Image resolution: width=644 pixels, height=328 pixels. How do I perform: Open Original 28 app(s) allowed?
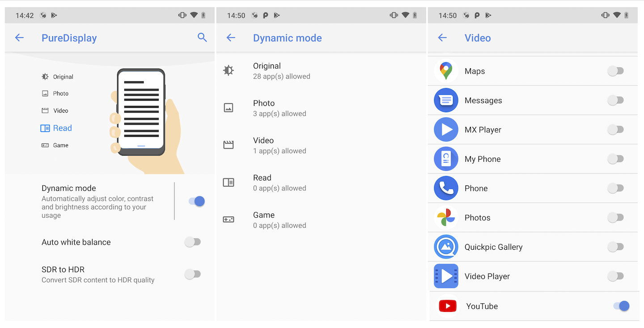pos(321,71)
